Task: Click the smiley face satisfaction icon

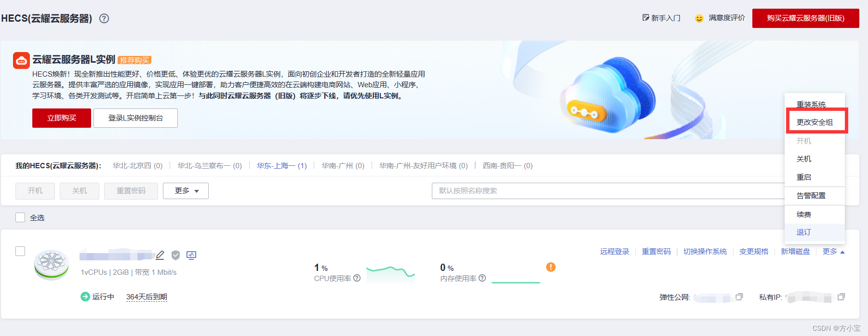Action: [x=699, y=18]
